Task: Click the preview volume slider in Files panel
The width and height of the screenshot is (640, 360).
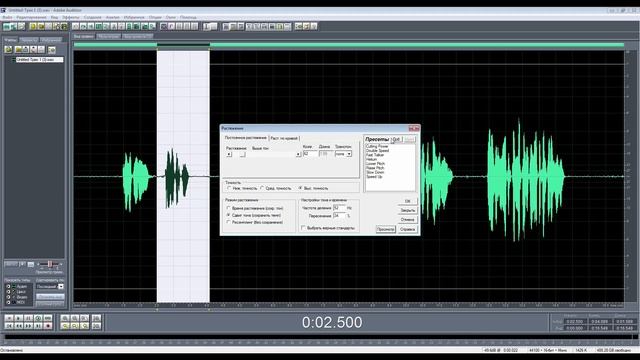Action: point(50,264)
